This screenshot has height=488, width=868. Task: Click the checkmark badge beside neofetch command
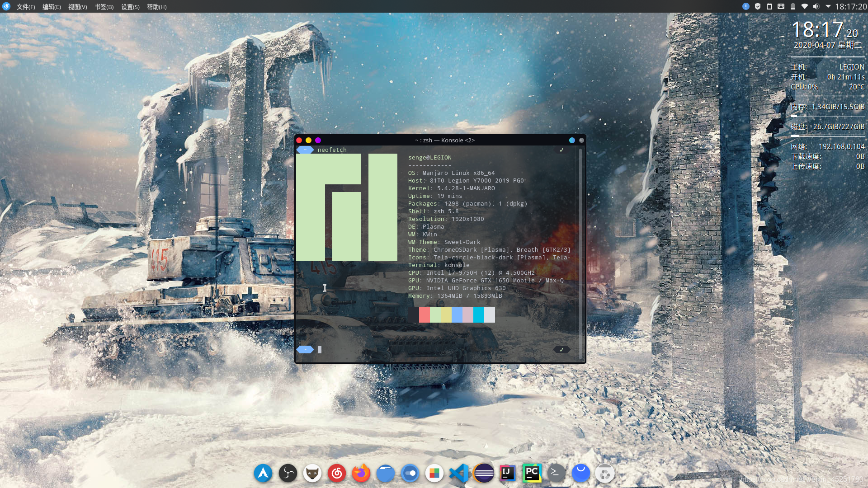click(561, 150)
